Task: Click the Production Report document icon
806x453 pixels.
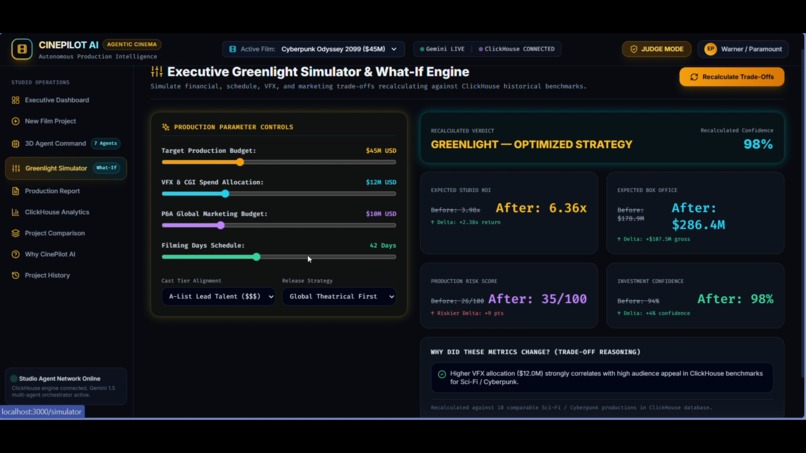Action: [x=15, y=191]
